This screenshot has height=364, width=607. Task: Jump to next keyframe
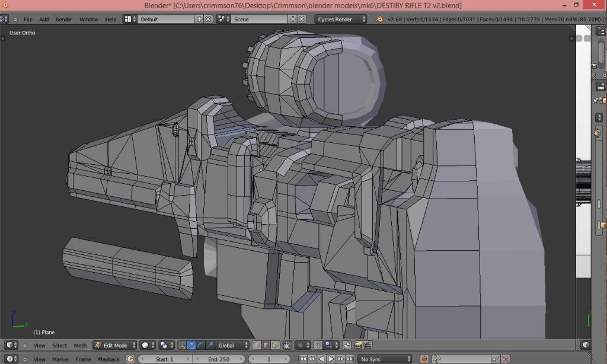340,359
